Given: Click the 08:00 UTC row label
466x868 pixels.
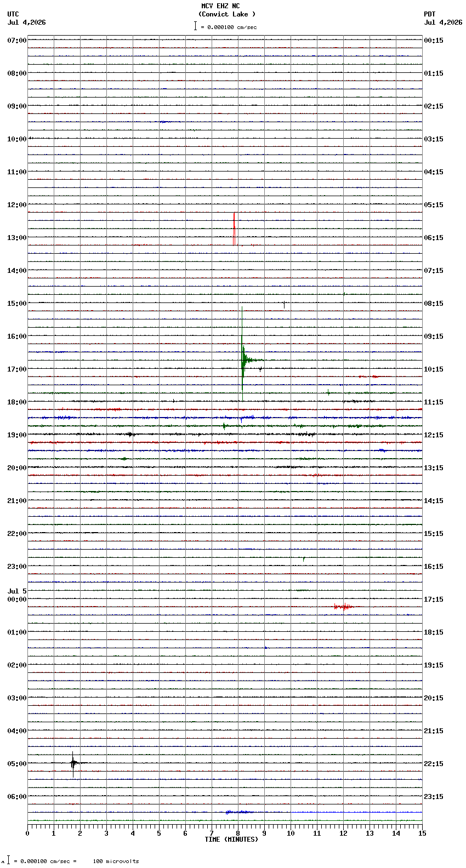Looking at the screenshot, I should (17, 73).
